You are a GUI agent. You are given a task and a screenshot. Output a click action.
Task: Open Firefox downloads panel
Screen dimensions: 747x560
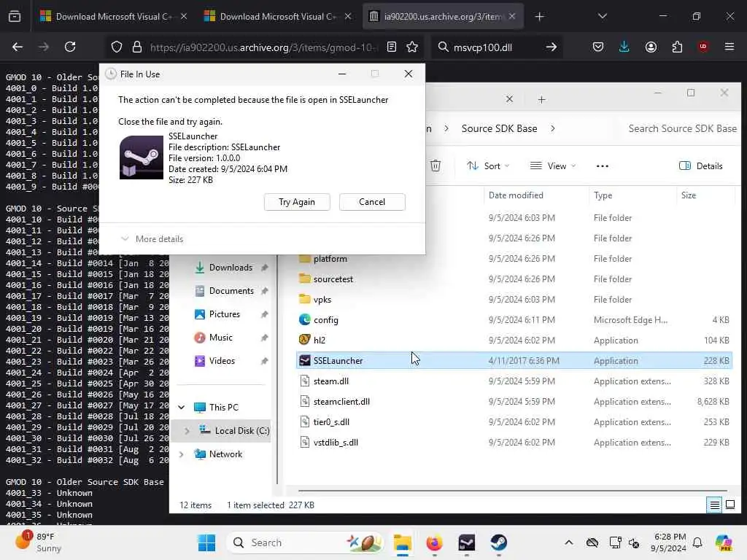pos(624,47)
